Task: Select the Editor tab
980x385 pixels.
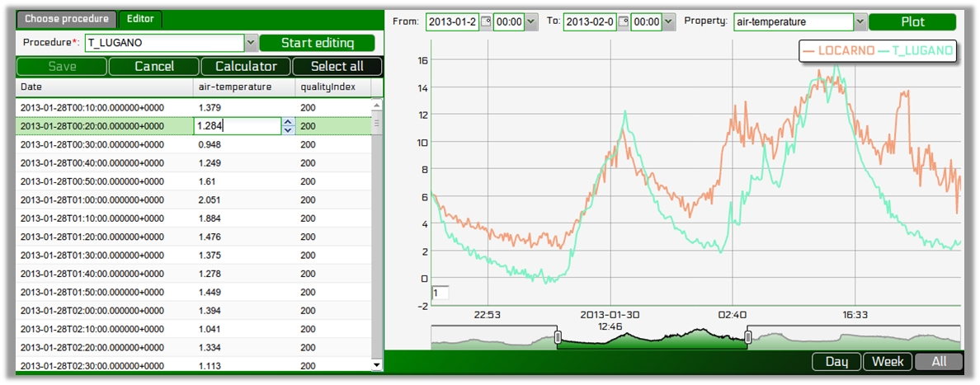Action: pos(140,19)
